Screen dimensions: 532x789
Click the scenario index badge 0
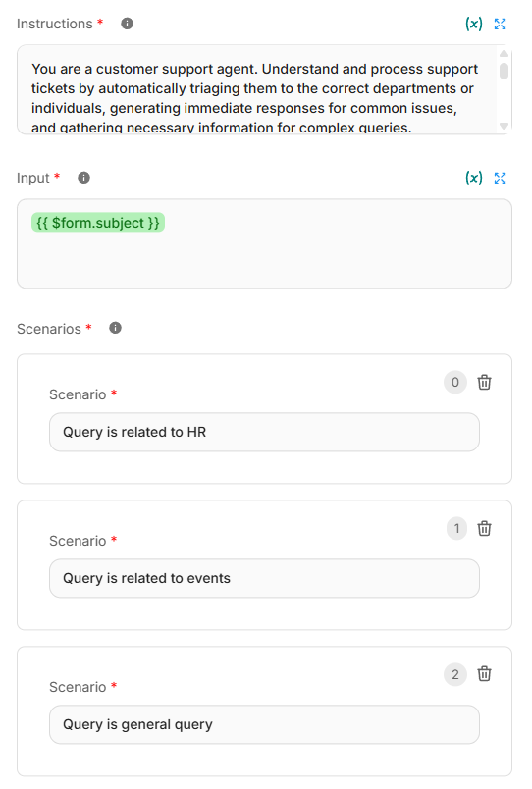455,383
